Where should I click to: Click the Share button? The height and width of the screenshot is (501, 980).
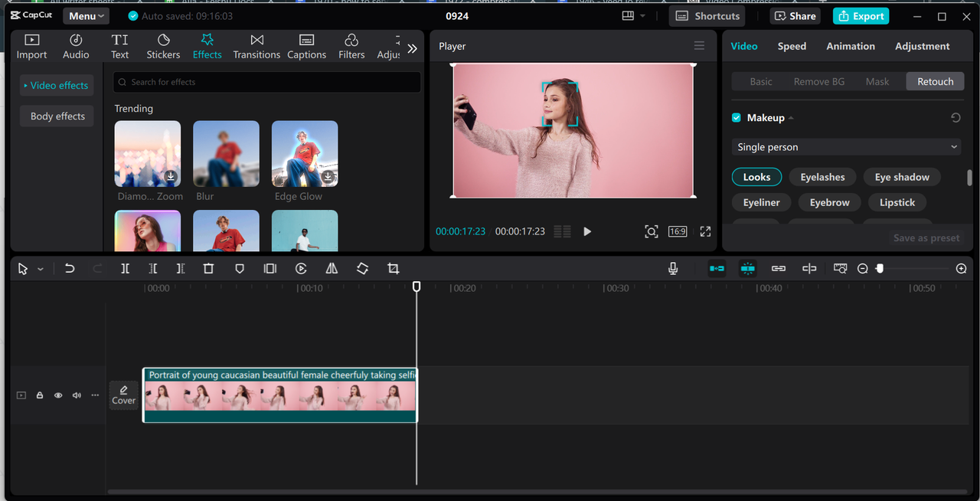point(795,16)
